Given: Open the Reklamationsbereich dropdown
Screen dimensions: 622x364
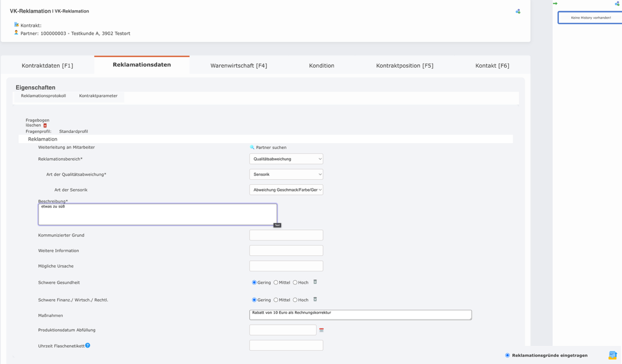Looking at the screenshot, I should 286,159.
